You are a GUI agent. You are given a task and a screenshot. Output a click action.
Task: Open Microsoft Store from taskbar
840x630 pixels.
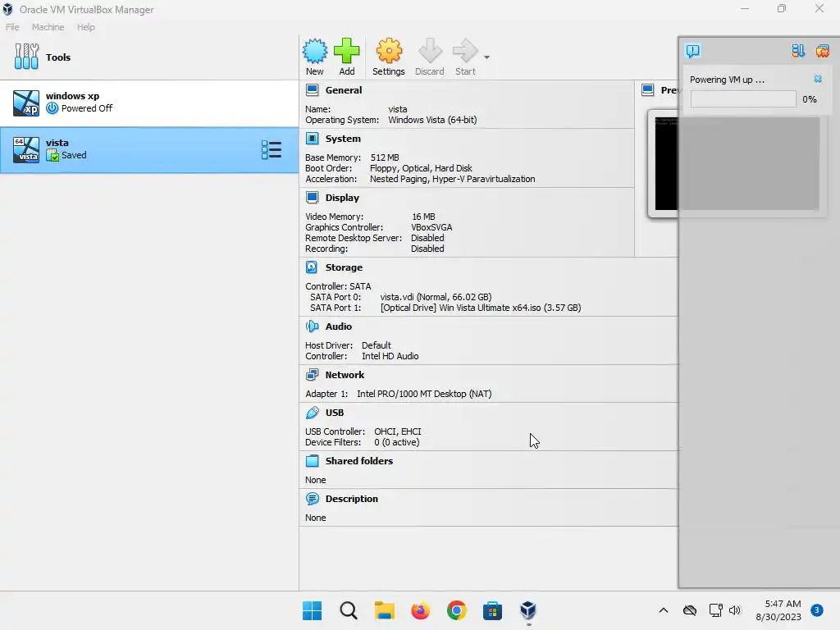tap(492, 610)
